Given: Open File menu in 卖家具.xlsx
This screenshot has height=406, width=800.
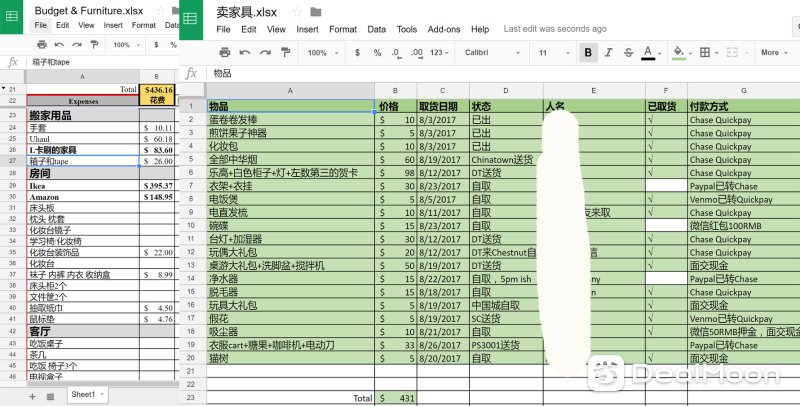Looking at the screenshot, I should 223,29.
